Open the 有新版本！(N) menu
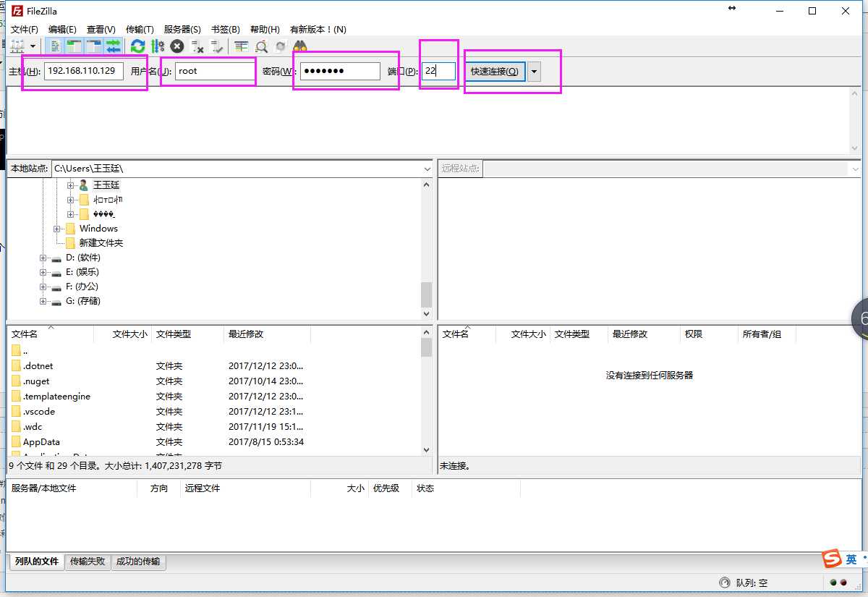868x597 pixels. 318,30
